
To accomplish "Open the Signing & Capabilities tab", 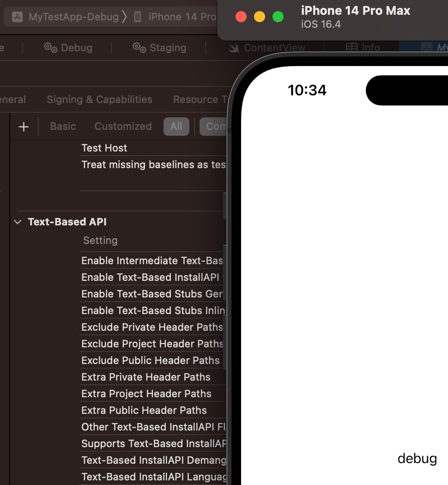I will 99,99.
